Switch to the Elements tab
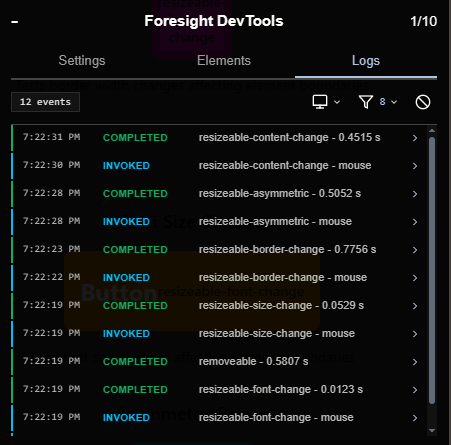451x445 pixels. click(224, 61)
